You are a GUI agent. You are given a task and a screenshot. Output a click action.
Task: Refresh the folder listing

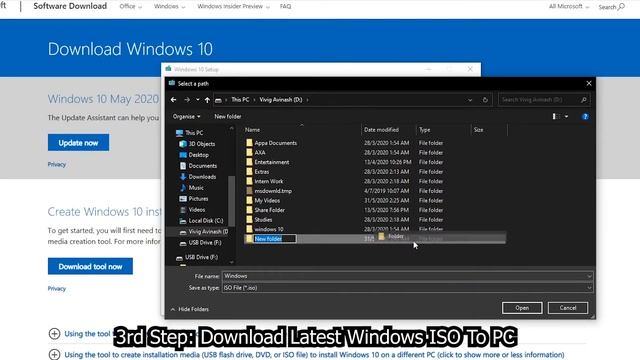pos(485,100)
